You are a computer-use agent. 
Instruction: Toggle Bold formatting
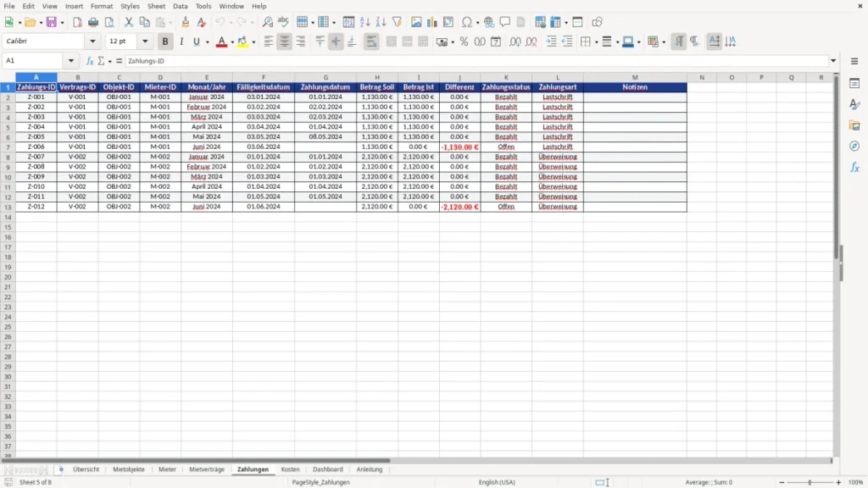(x=165, y=42)
